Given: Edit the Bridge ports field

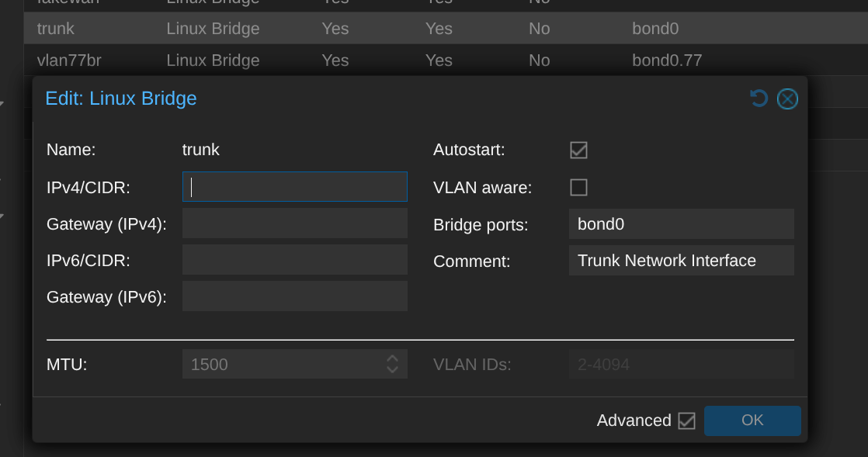Looking at the screenshot, I should [x=681, y=224].
